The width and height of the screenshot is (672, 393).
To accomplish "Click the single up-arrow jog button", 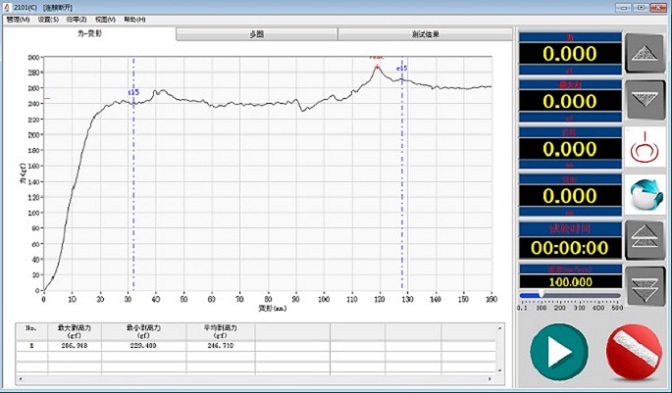I will 645,53.
